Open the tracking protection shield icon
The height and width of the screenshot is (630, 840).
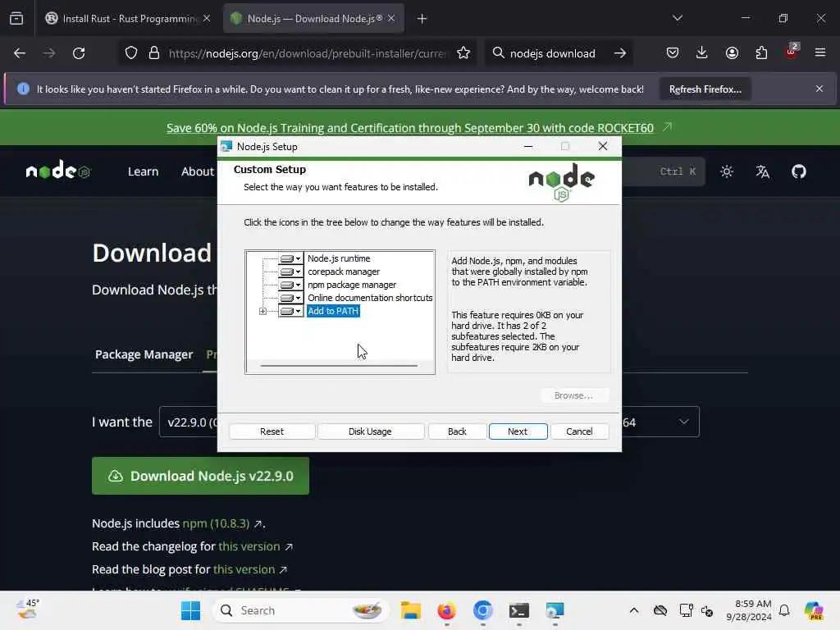131,53
